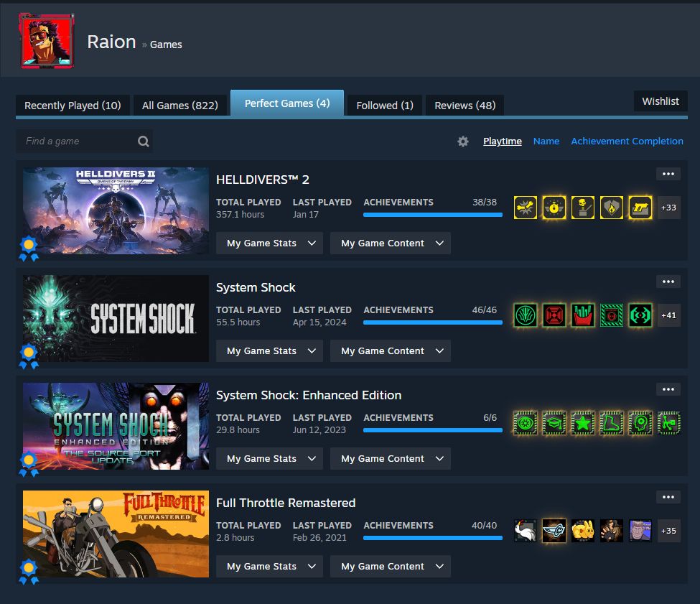Expand My Game Content for Full Throttle

click(x=390, y=566)
